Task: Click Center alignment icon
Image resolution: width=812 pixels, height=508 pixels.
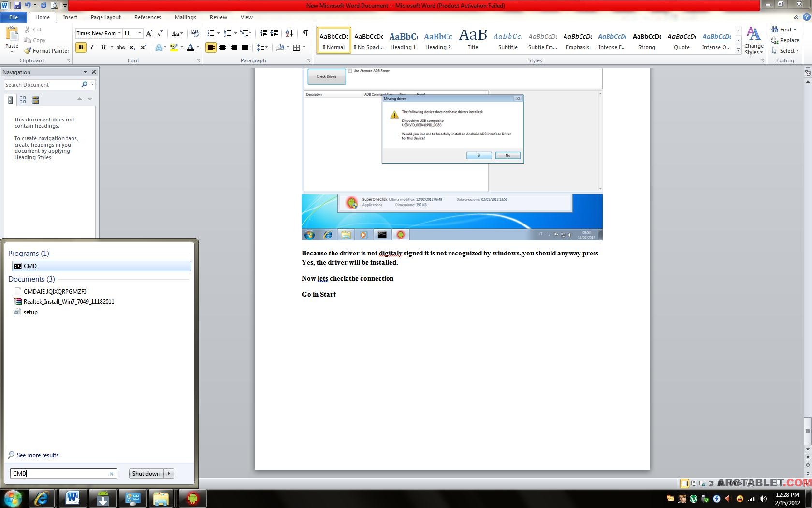Action: pos(222,47)
